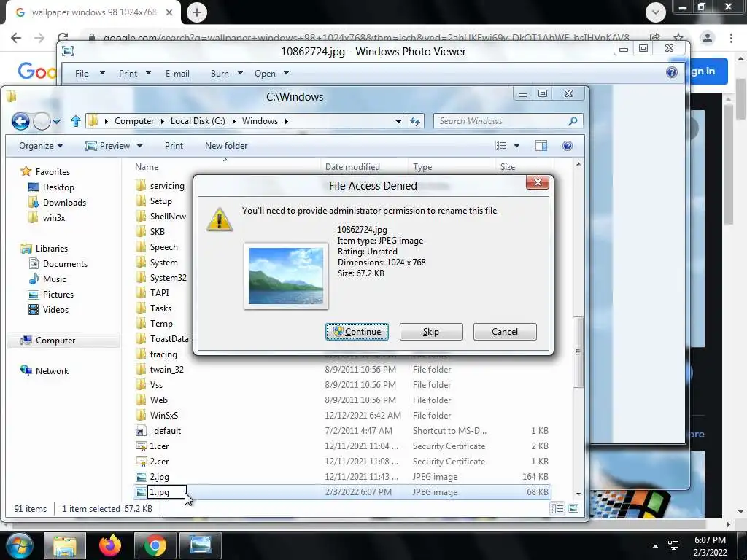
Task: Click Chrome icon in taskbar
Action: click(x=155, y=545)
